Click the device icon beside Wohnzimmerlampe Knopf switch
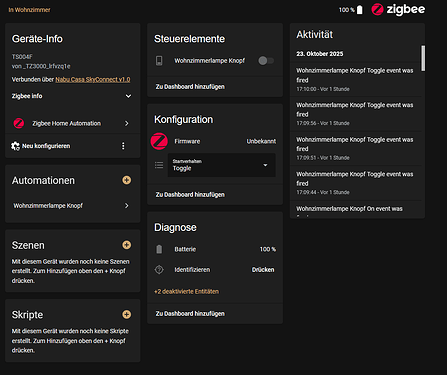 (x=159, y=61)
